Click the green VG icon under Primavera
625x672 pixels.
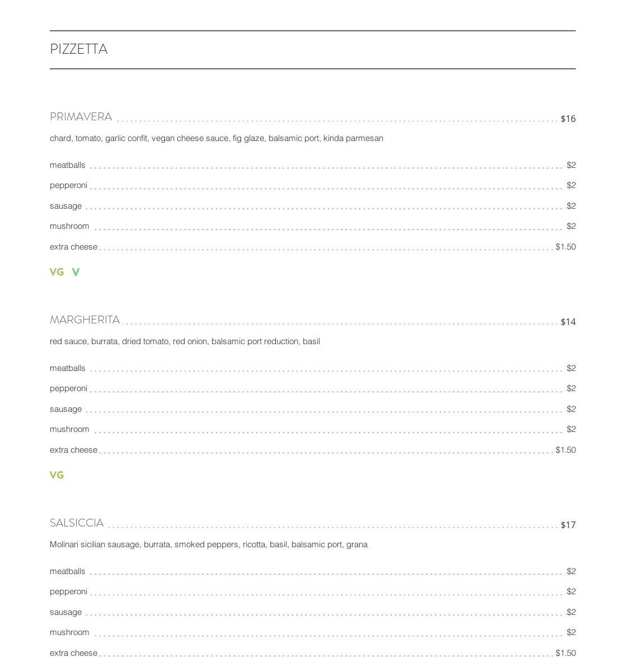[x=57, y=272]
